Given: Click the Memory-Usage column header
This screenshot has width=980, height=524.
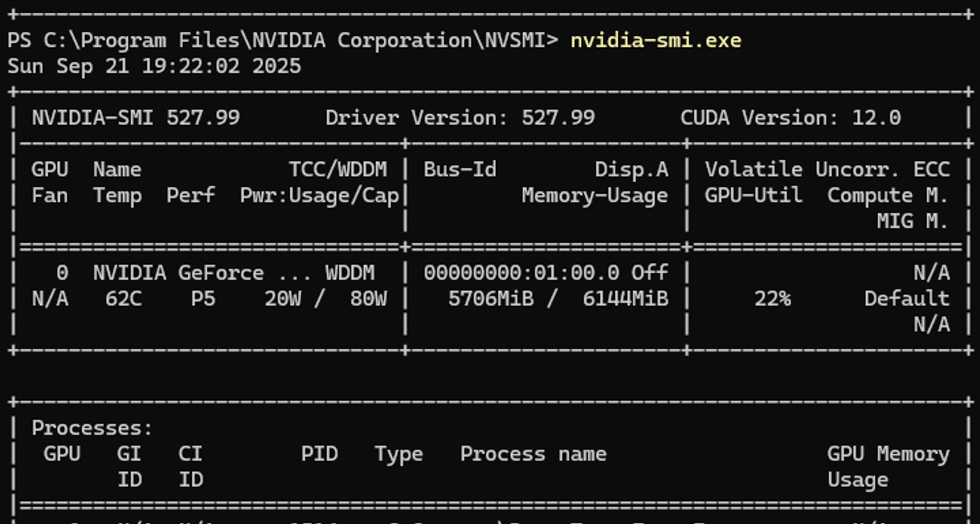Looking at the screenshot, I should (x=594, y=196).
